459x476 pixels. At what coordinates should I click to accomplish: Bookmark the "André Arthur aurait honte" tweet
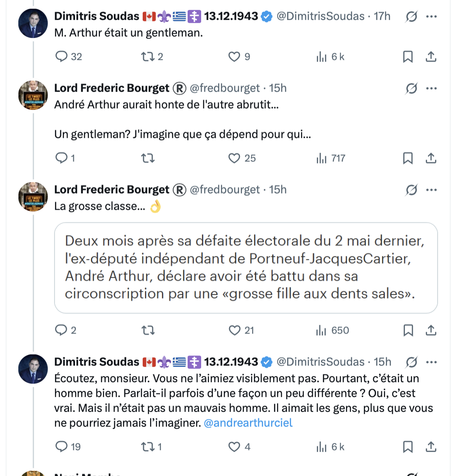[x=408, y=158]
